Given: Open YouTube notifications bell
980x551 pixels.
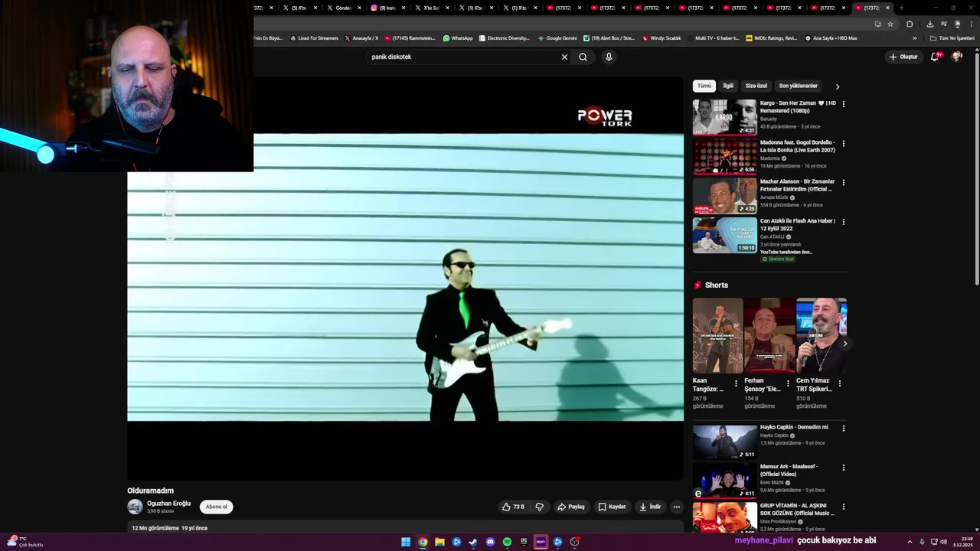Looking at the screenshot, I should click(935, 57).
